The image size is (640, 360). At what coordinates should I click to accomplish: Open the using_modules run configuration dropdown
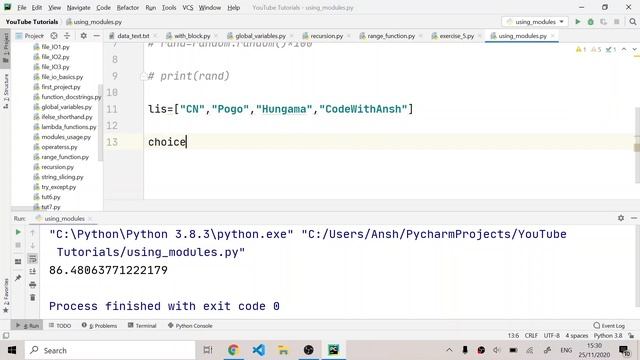[535, 22]
